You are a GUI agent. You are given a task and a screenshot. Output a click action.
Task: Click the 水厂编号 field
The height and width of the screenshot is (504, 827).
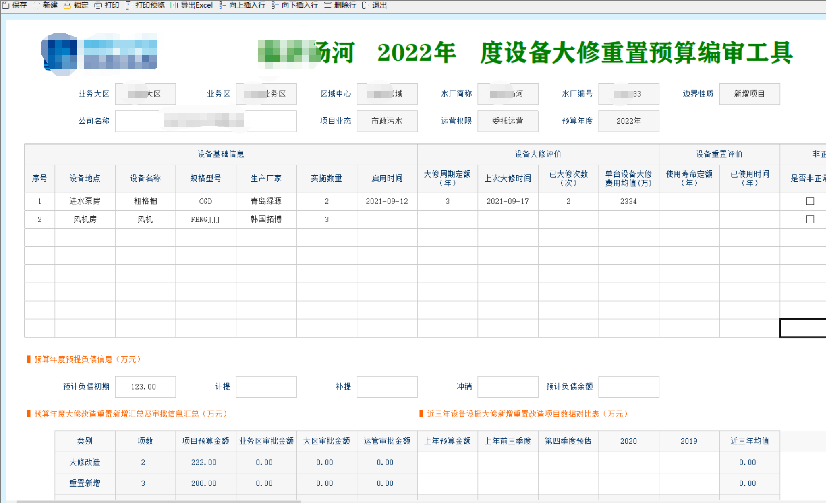point(628,94)
